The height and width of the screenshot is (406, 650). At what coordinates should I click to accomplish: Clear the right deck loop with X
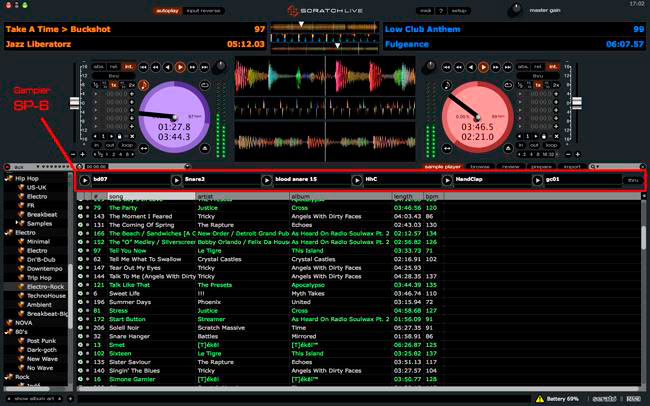pos(557,136)
